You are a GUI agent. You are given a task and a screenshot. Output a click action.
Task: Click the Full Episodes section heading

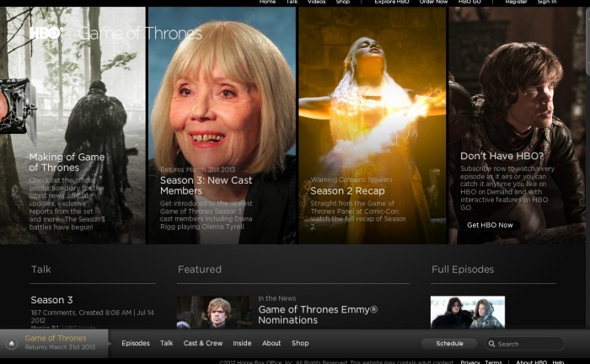463,270
